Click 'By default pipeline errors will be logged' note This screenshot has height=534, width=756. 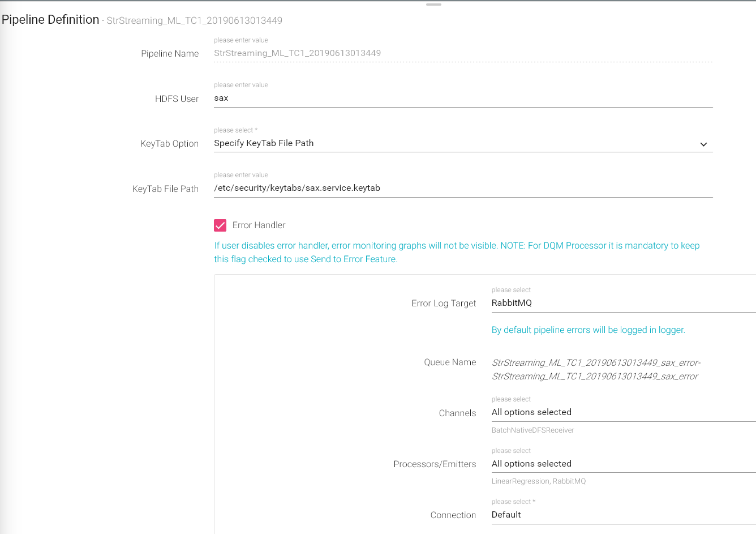point(589,330)
